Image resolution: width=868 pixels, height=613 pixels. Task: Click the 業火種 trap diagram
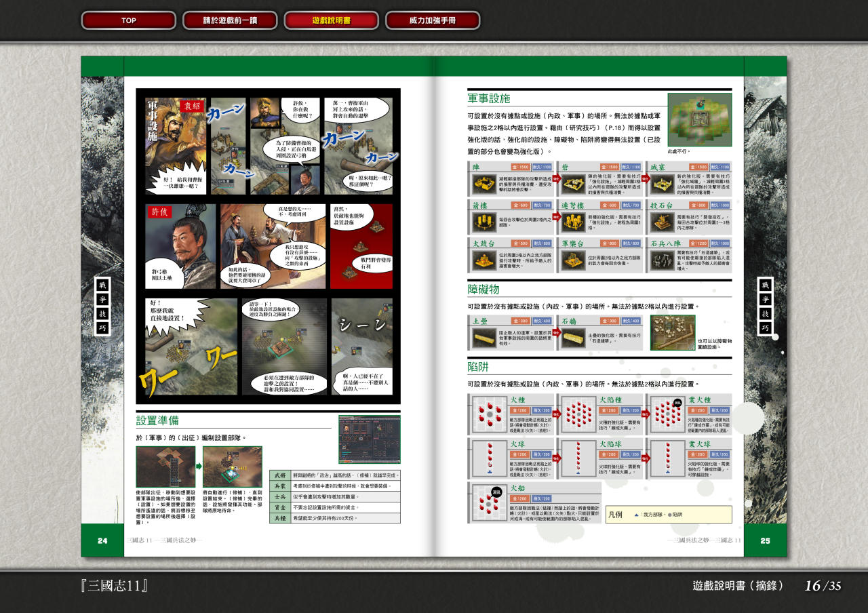[667, 415]
